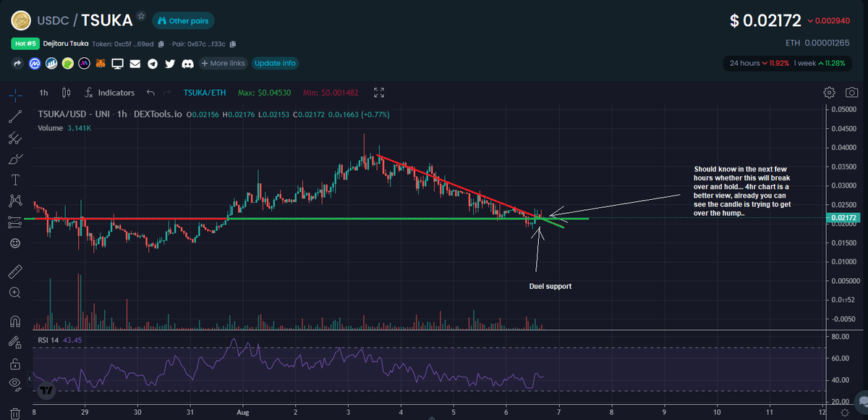Viewport: 868px width, 420px height.
Task: Select the trend line drawing tool
Action: (x=15, y=116)
